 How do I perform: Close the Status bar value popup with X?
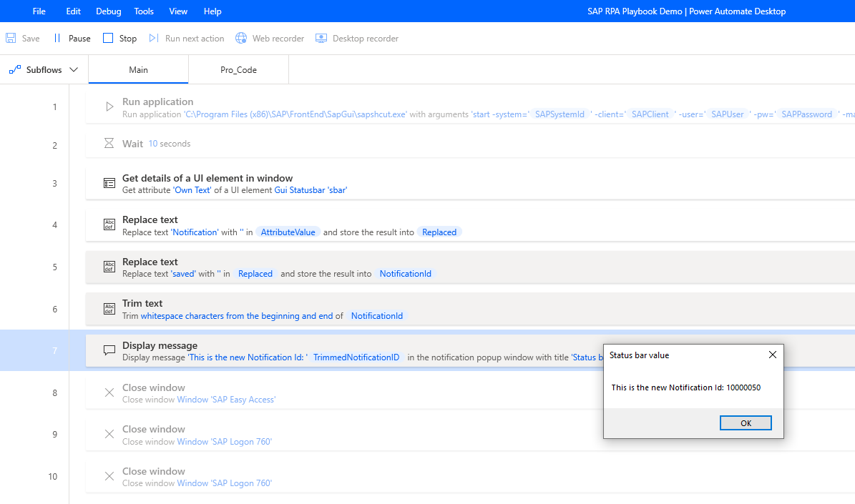773,355
